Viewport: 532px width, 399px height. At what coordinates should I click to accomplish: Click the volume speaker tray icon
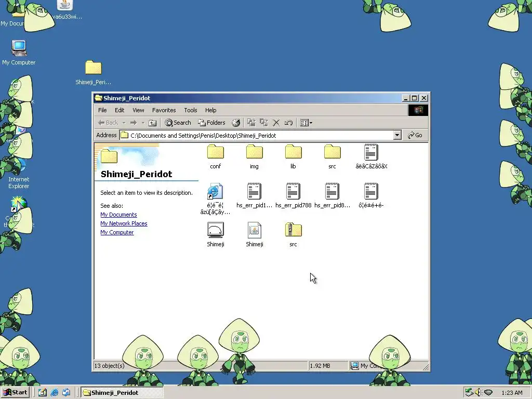(x=478, y=393)
